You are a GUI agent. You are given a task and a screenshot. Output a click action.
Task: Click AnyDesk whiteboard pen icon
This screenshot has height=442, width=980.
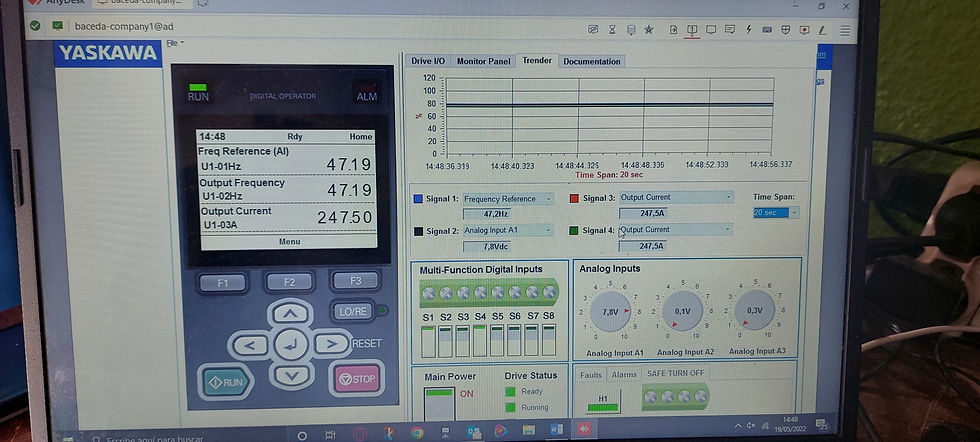(x=822, y=29)
